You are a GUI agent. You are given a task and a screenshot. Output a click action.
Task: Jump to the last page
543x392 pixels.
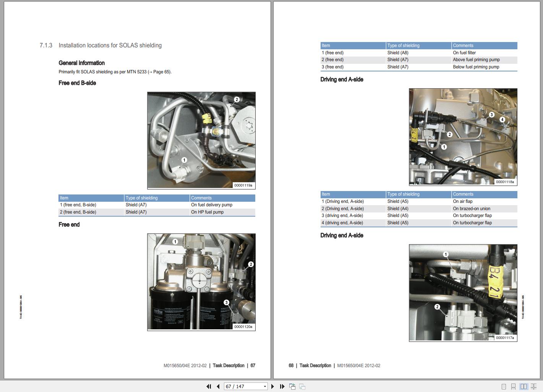point(282,386)
